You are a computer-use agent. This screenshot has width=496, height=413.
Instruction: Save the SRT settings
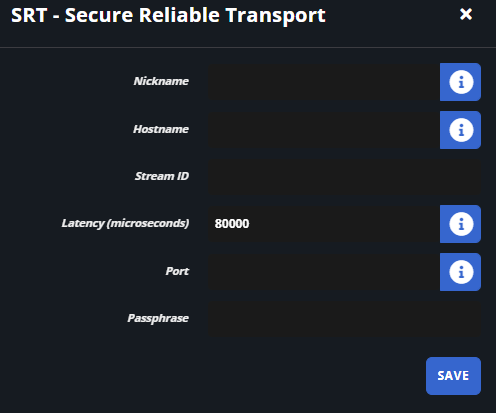pos(453,376)
